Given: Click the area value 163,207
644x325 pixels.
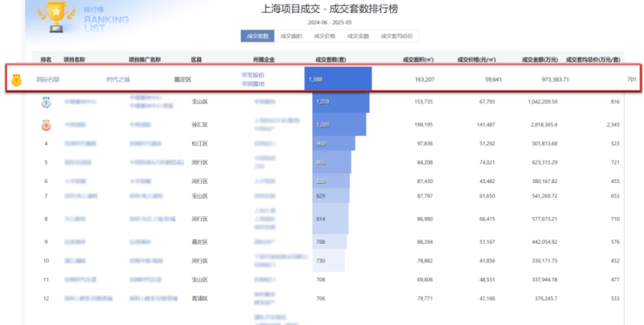Looking at the screenshot, I should pos(425,79).
